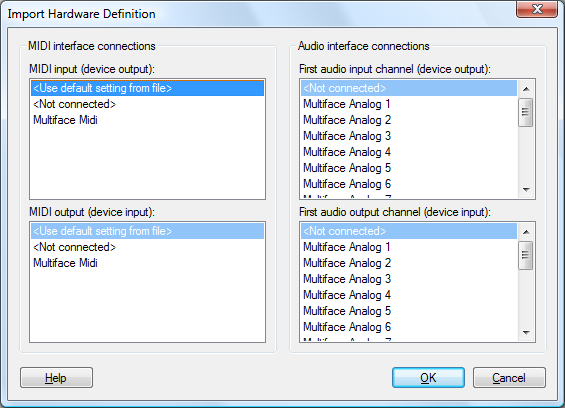Image resolution: width=565 pixels, height=408 pixels.
Task: Select Not connected in audio output list
Action: [x=409, y=231]
